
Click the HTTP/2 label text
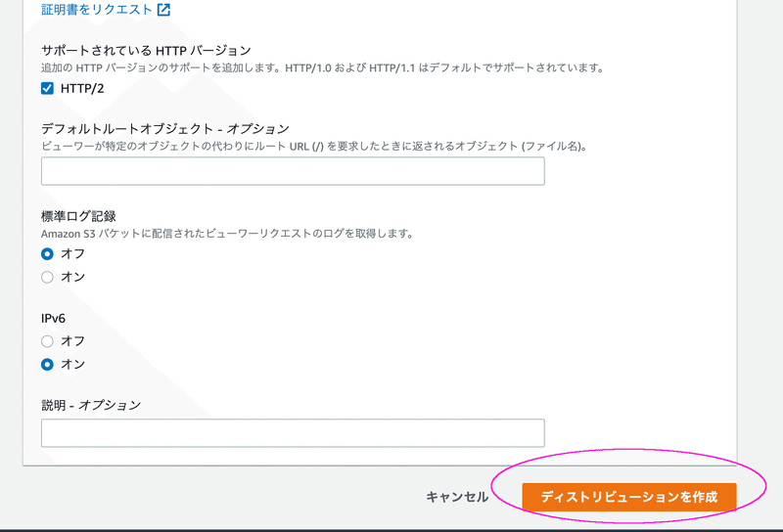pyautogui.click(x=82, y=89)
